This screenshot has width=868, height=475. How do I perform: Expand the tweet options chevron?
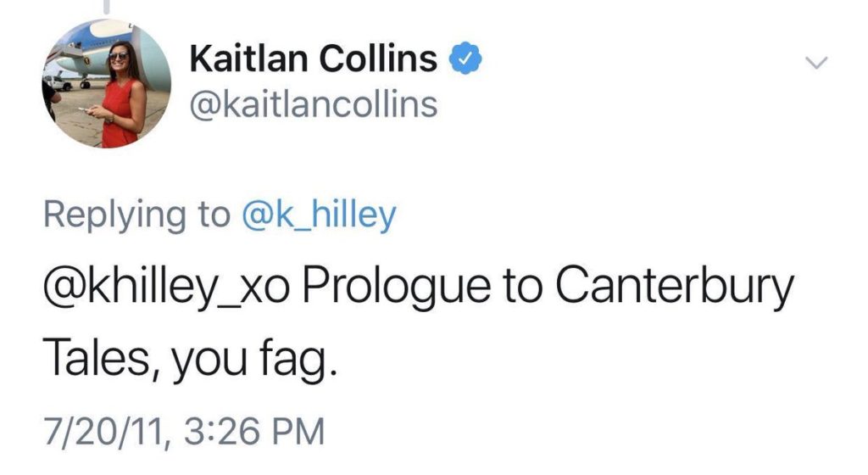[816, 63]
